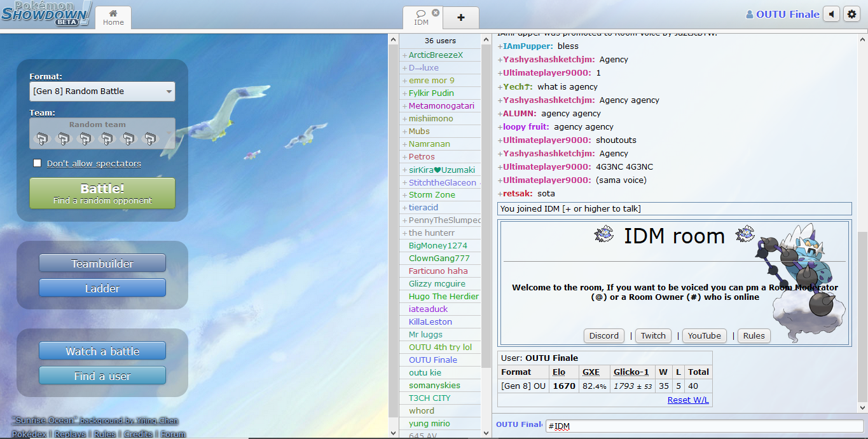868x439 pixels.
Task: Open the Format dropdown
Action: point(102,91)
